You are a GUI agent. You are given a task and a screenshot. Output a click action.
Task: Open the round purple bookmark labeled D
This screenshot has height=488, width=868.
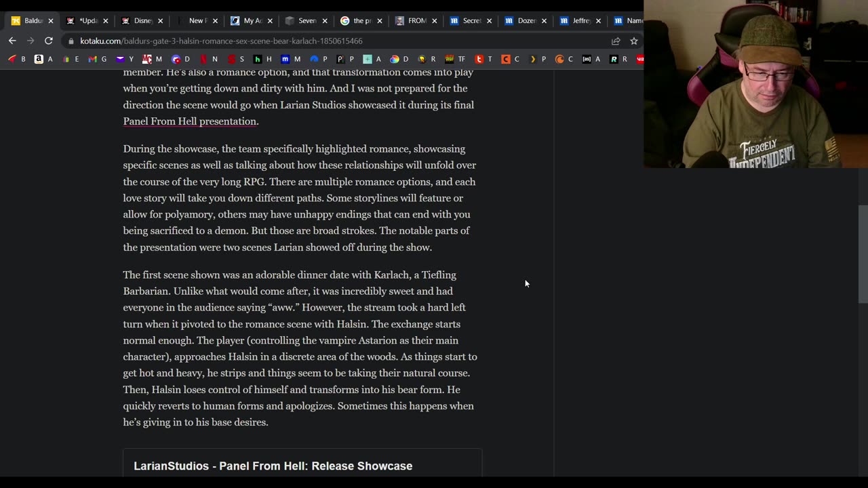(x=181, y=59)
